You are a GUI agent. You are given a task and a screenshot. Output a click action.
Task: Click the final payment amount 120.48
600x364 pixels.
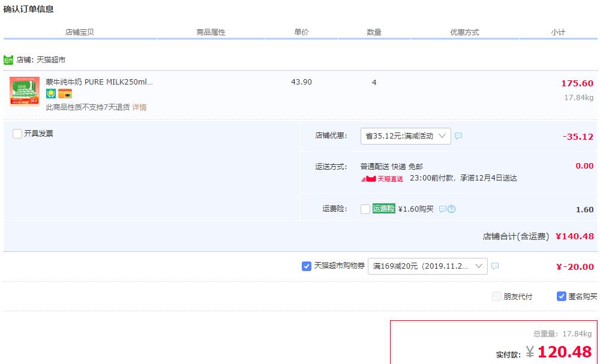pos(565,352)
